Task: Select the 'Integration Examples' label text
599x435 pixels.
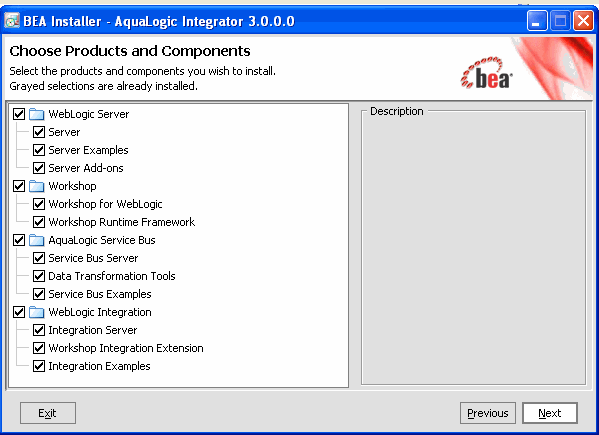Action: click(x=99, y=366)
